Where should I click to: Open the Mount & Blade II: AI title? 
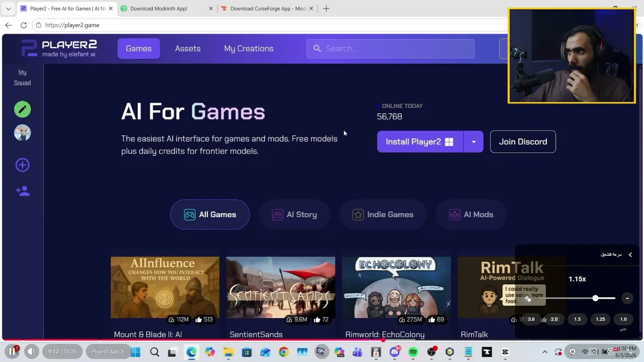coord(148,334)
